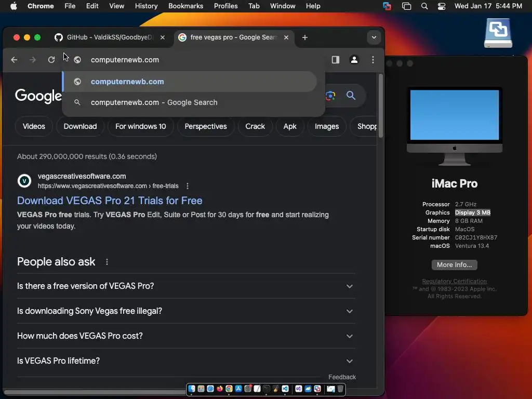Image resolution: width=532 pixels, height=399 pixels.
Task: Filter results by Videos chip
Action: pos(34,126)
